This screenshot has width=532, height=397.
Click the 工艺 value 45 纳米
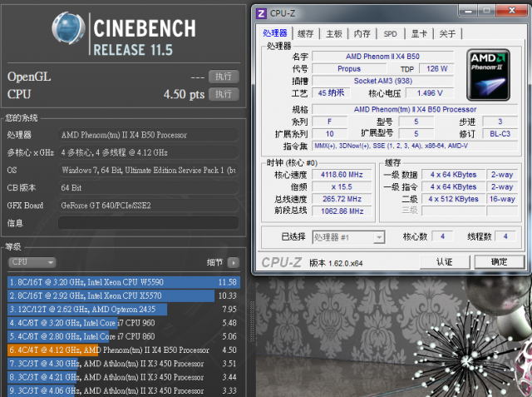pyautogui.click(x=331, y=93)
